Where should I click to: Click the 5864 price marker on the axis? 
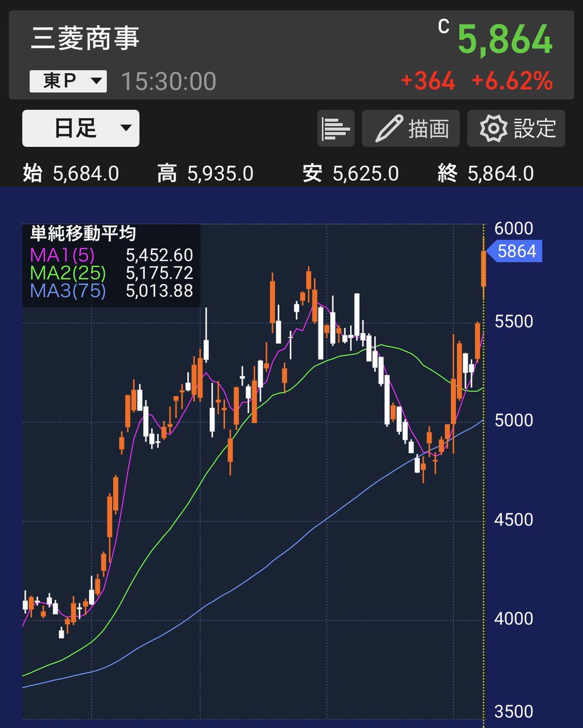(x=516, y=251)
